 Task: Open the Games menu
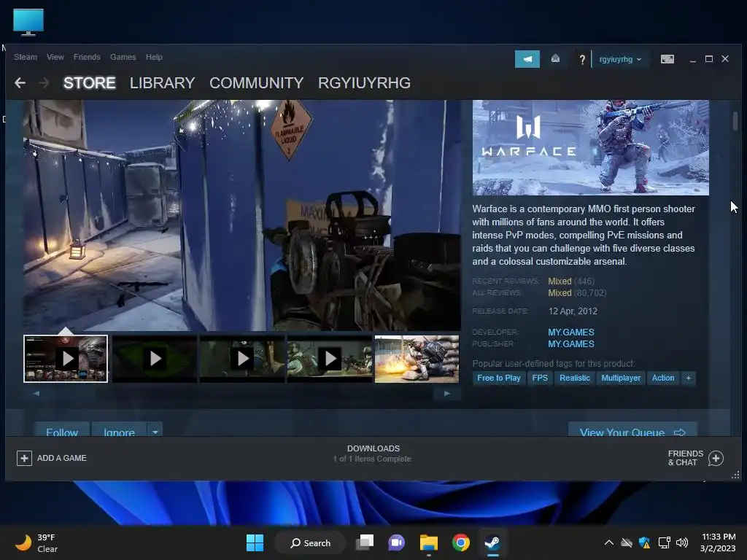[x=123, y=57]
